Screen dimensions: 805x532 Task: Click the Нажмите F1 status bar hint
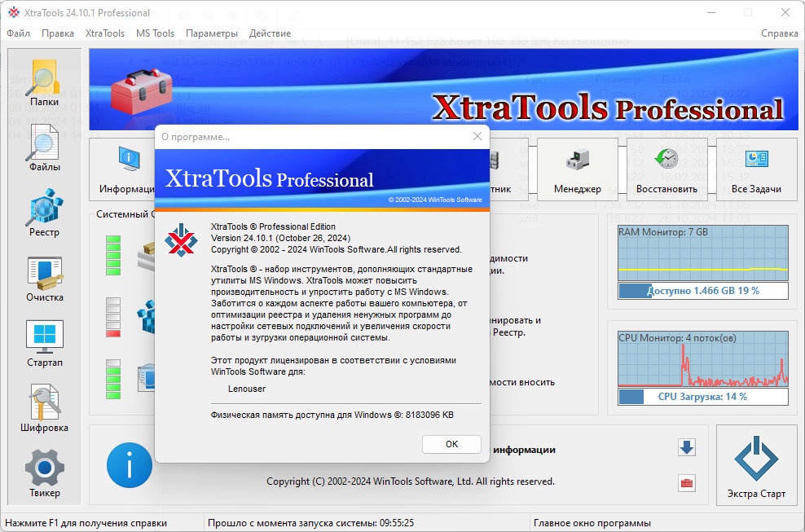click(x=86, y=523)
